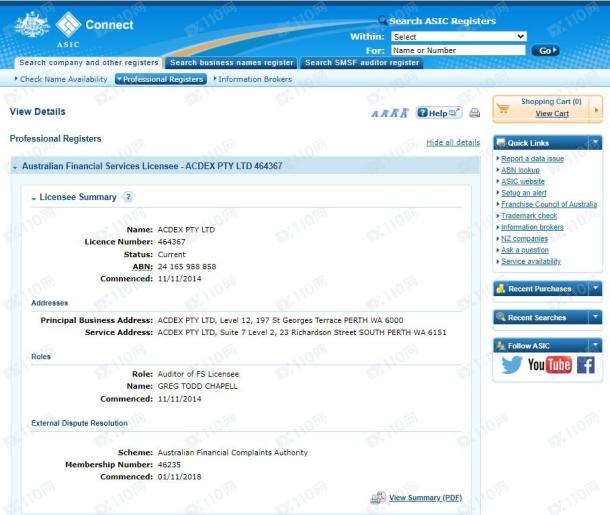Click the Go button

click(x=545, y=51)
